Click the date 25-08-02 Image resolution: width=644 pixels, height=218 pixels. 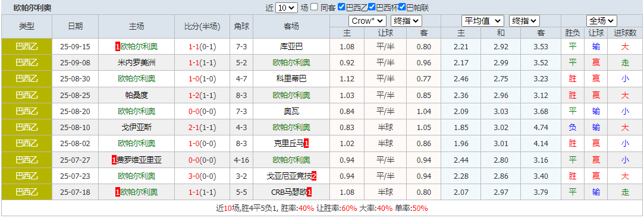pos(75,144)
